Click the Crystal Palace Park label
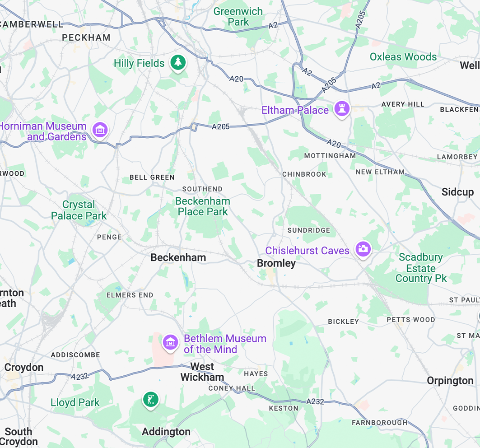Image resolution: width=480 pixels, height=448 pixels. (79, 210)
